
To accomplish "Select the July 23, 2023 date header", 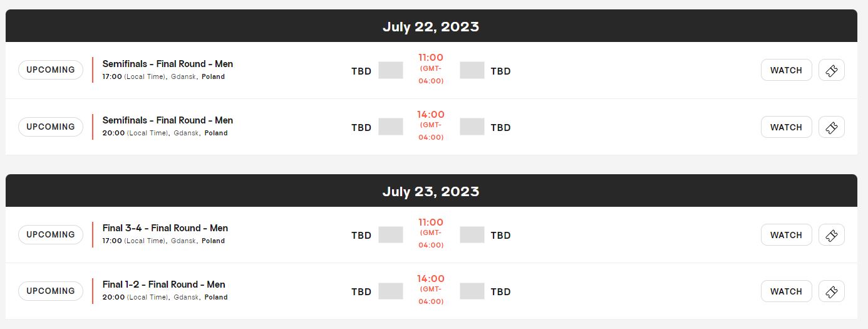I will click(x=431, y=191).
